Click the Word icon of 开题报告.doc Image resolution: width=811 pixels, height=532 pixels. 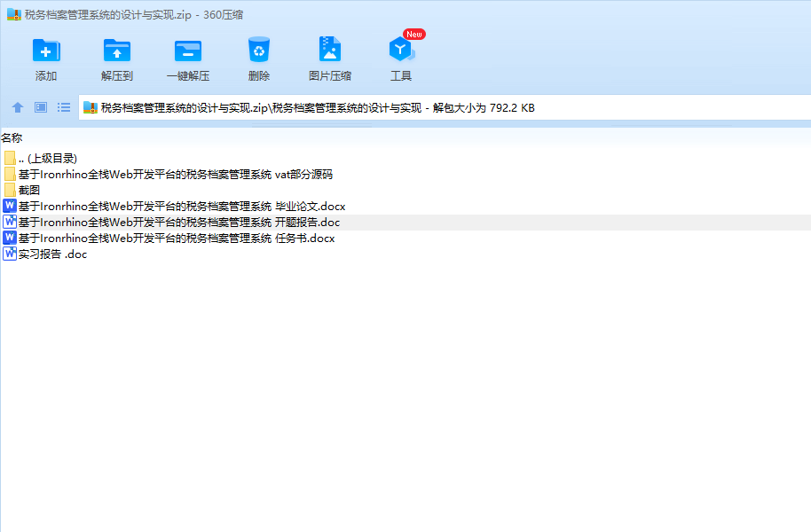pyautogui.click(x=10, y=222)
